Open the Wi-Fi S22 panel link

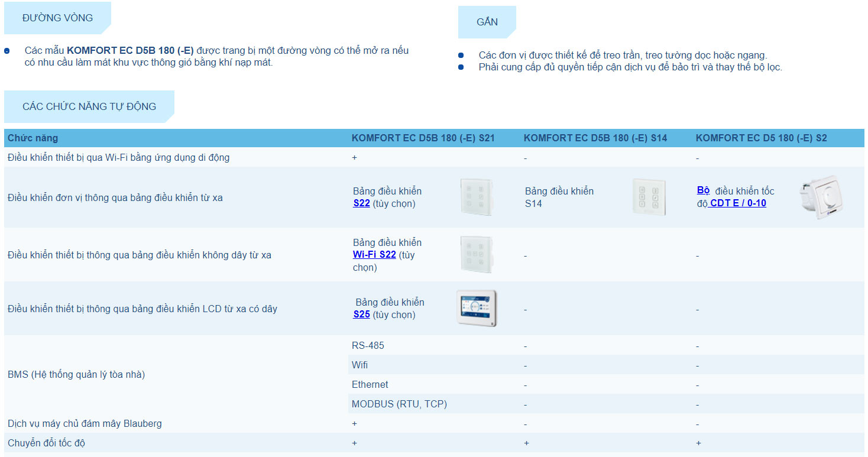tap(374, 255)
